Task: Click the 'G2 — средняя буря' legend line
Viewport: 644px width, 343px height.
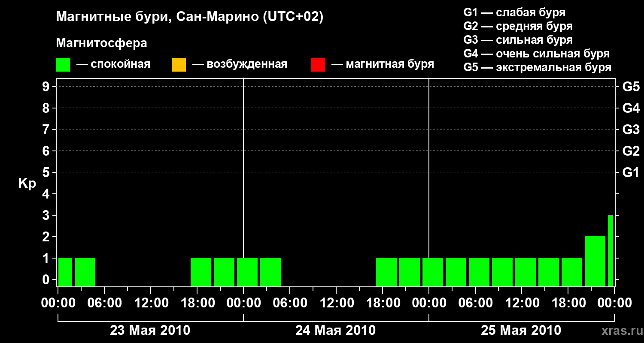Action: [518, 26]
